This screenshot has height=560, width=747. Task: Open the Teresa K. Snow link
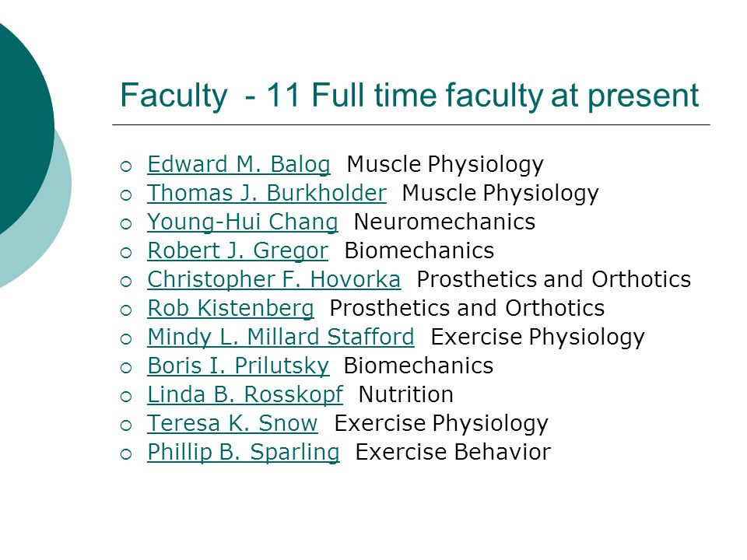[x=232, y=423]
